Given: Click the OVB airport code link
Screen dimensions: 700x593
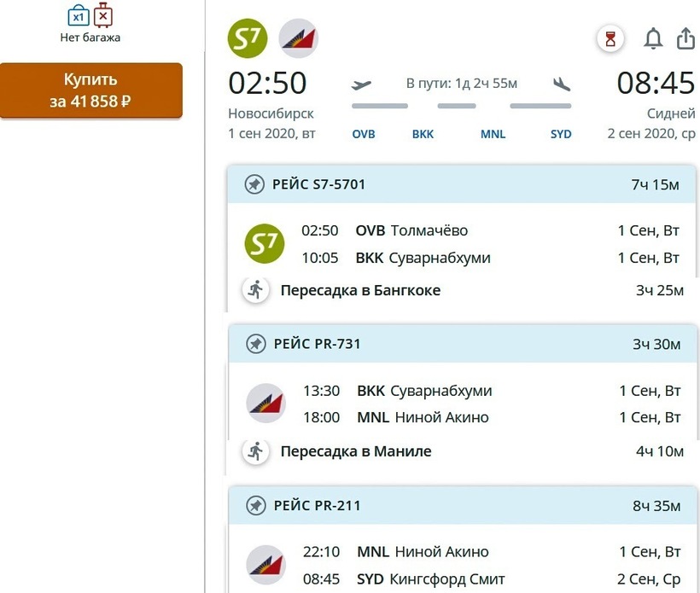Looking at the screenshot, I should 364,134.
